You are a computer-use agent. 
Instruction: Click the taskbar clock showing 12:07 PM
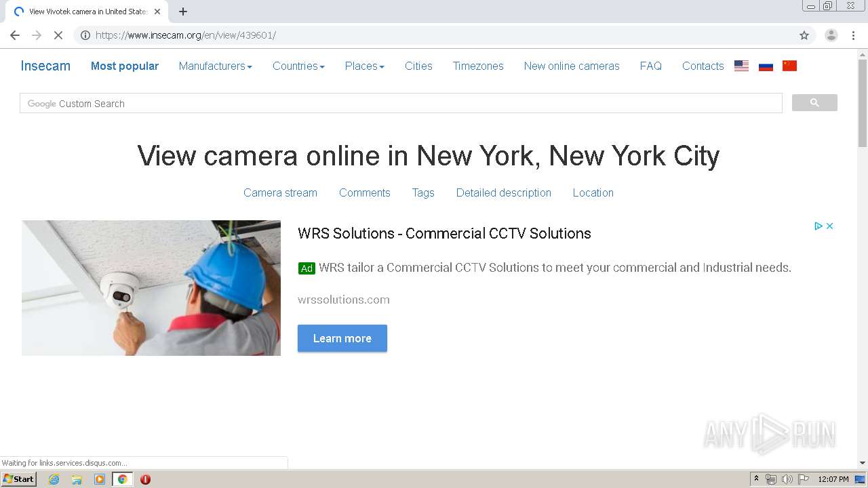(x=833, y=479)
